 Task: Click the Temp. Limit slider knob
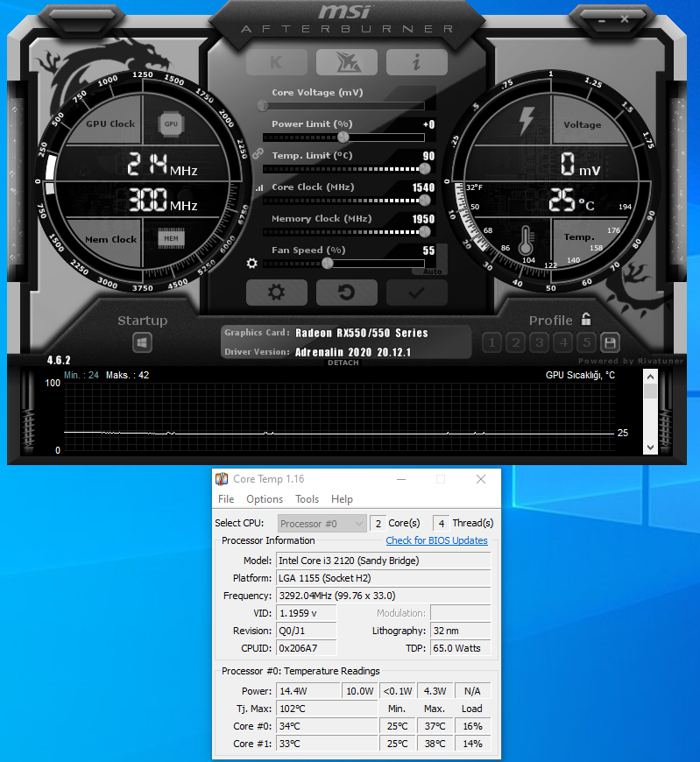point(425,169)
